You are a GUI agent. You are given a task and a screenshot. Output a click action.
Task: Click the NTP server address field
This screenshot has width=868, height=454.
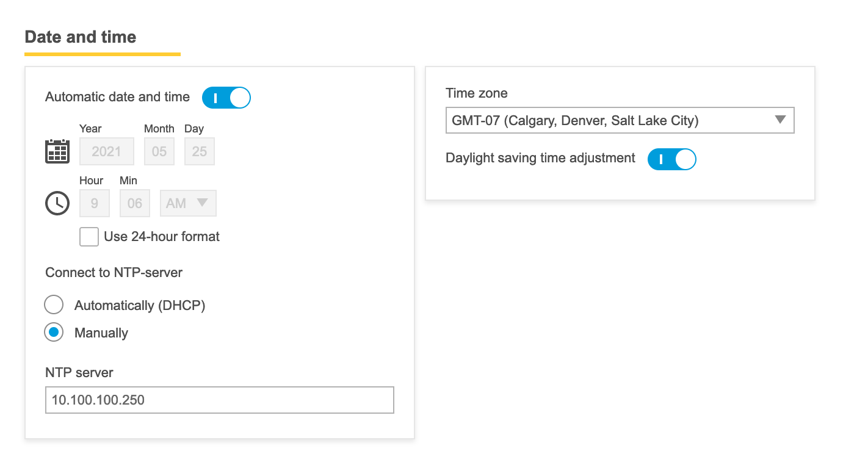pyautogui.click(x=220, y=400)
